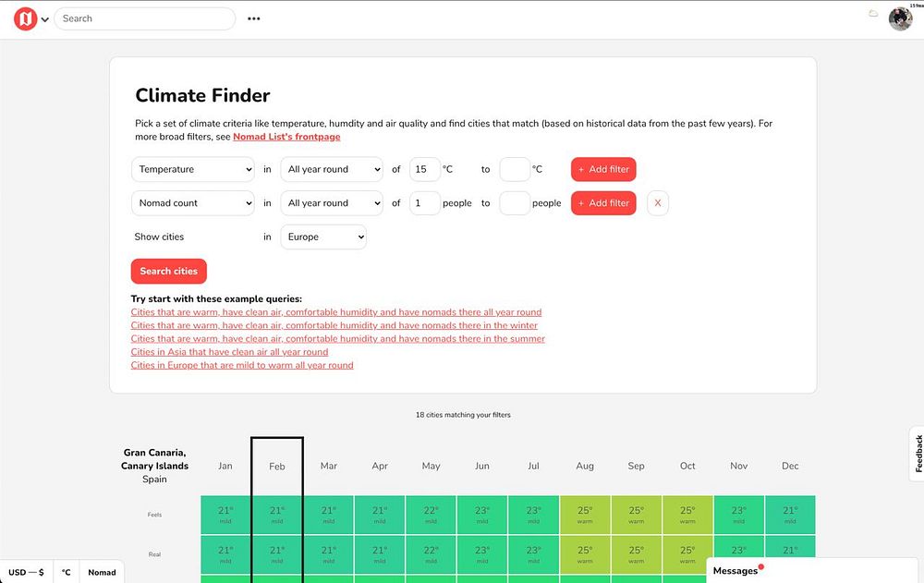This screenshot has height=583, width=924.
Task: Click the Nomad bottom bar button
Action: (x=102, y=572)
